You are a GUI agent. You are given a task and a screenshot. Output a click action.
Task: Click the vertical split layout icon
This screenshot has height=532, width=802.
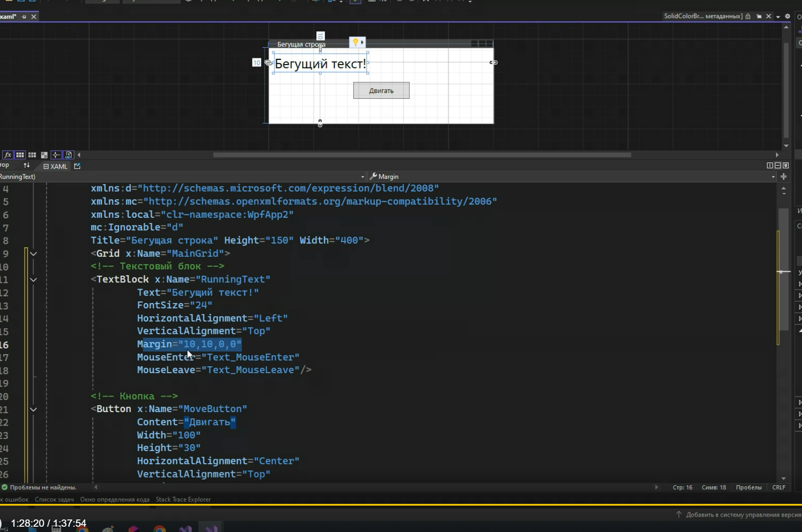click(x=770, y=165)
